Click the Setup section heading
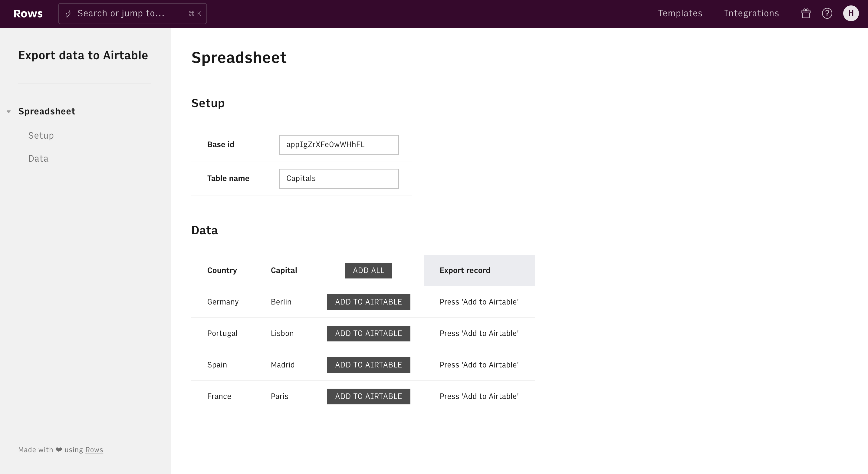Screen dimensions: 868x474 [x=208, y=103]
